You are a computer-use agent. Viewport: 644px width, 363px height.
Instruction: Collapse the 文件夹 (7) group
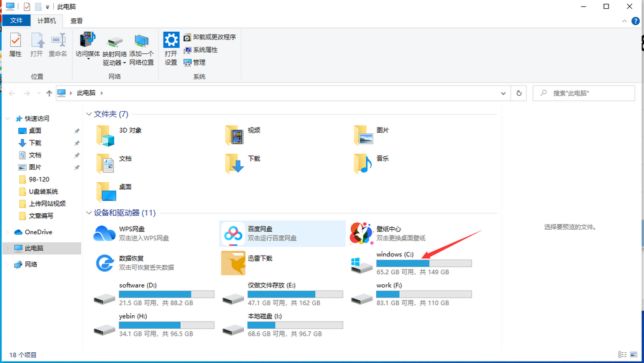(x=89, y=114)
